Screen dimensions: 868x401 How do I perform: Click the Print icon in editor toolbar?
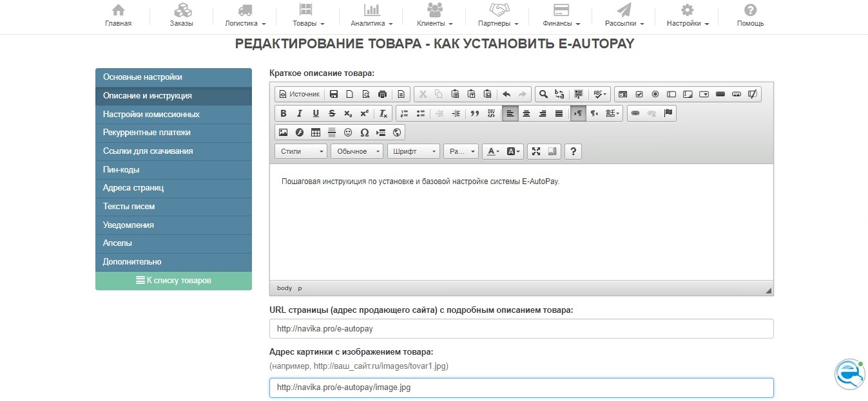point(382,94)
